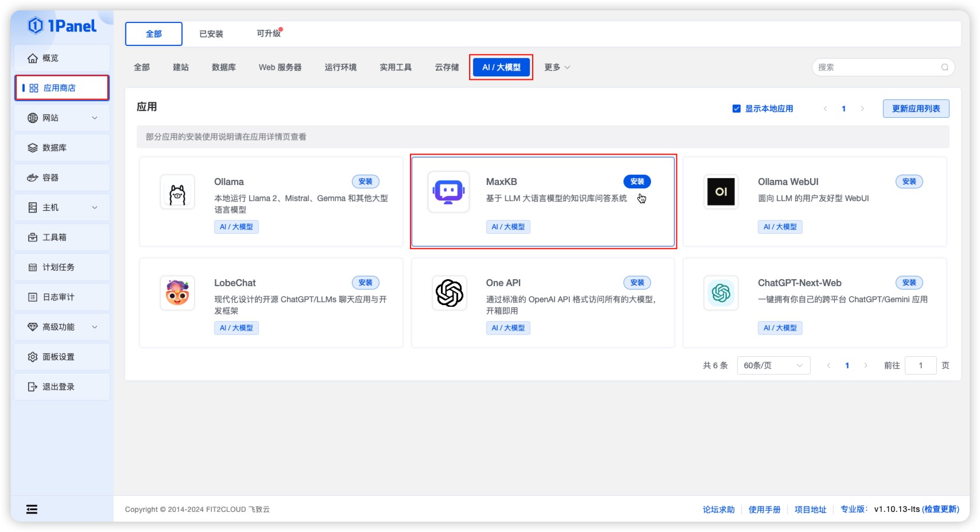
Task: Select the LobeChat app icon
Action: pyautogui.click(x=177, y=294)
